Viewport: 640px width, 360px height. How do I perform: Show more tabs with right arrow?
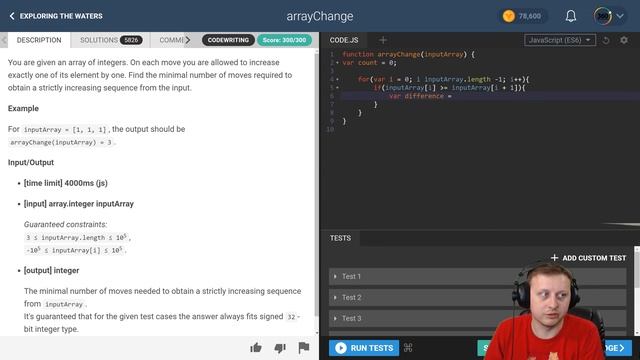click(x=188, y=40)
